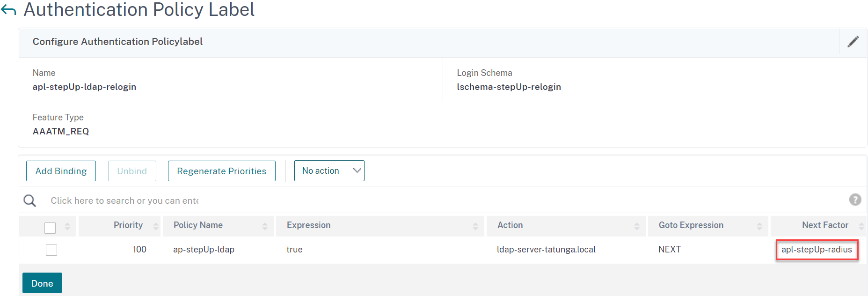Check the ap-stepUp-ldap row checkbox
The image size is (868, 296).
click(x=51, y=250)
